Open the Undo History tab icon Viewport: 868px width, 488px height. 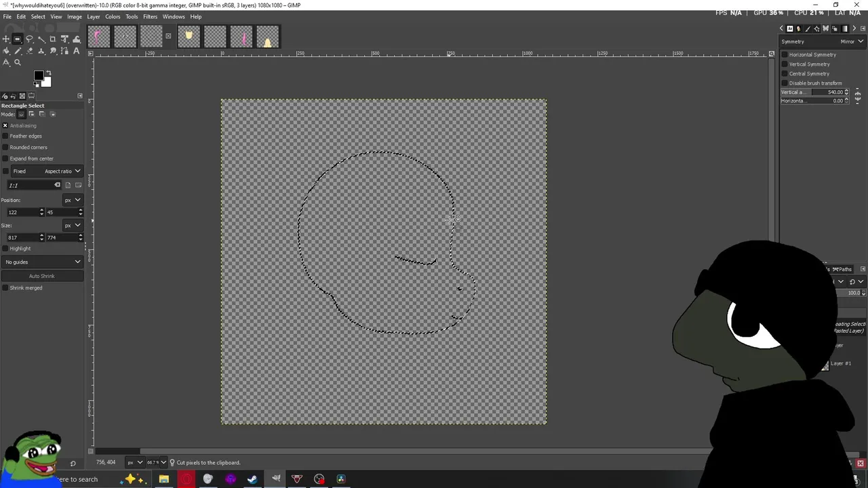click(x=13, y=96)
